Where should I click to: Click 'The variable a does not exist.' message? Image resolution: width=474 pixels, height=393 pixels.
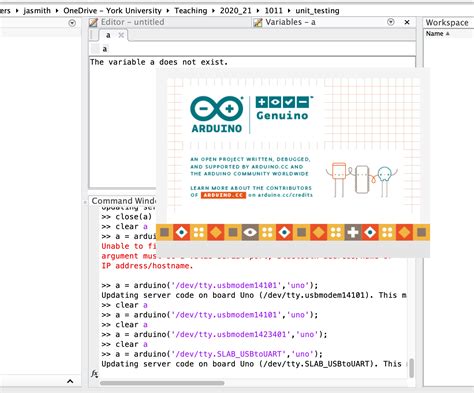159,62
